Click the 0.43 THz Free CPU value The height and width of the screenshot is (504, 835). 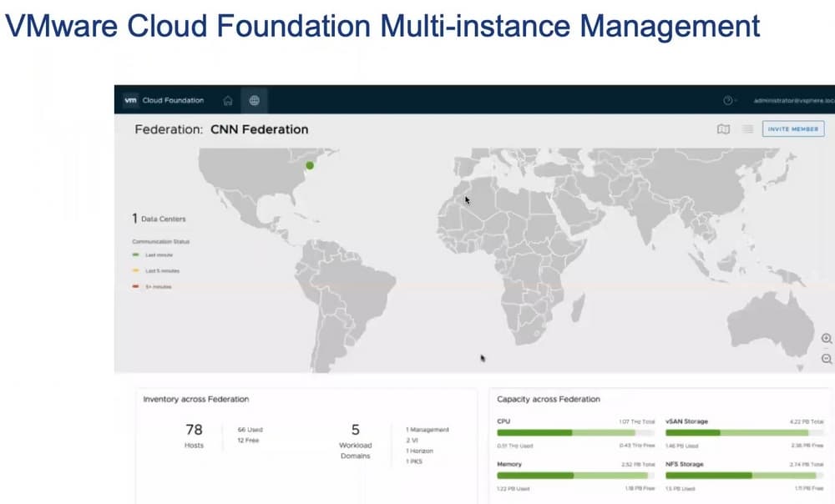coord(636,446)
